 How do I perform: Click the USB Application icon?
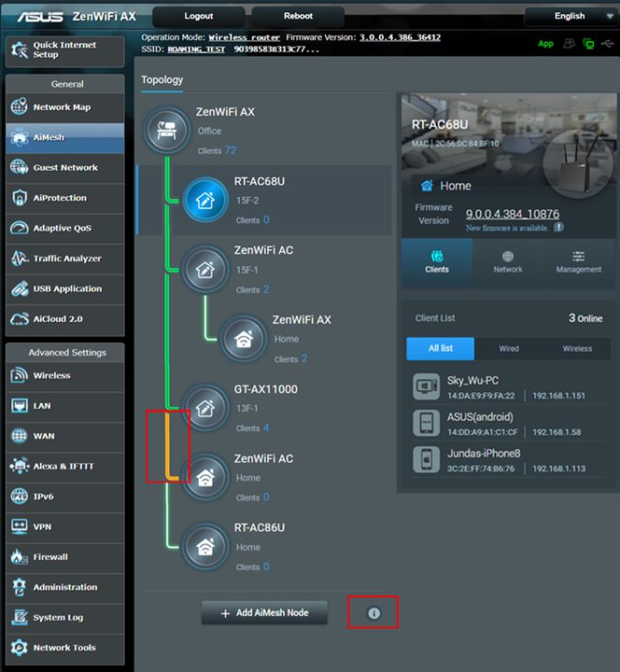coord(20,288)
